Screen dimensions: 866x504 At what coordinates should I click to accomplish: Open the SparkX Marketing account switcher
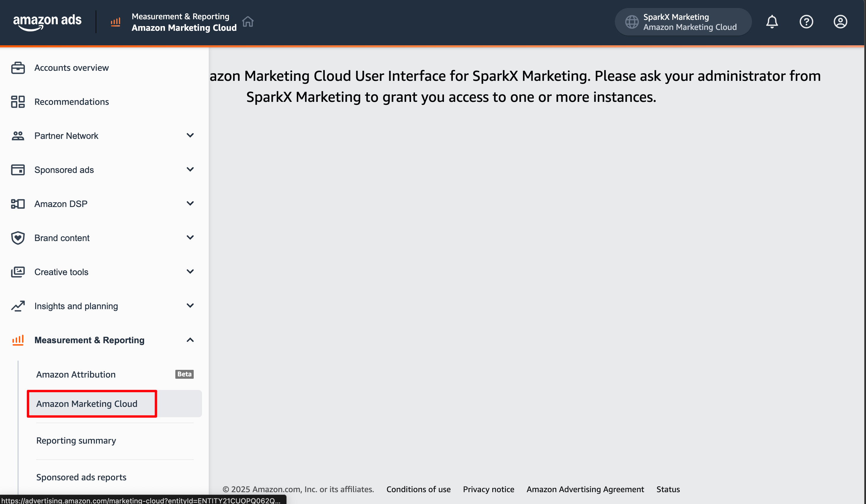click(683, 22)
